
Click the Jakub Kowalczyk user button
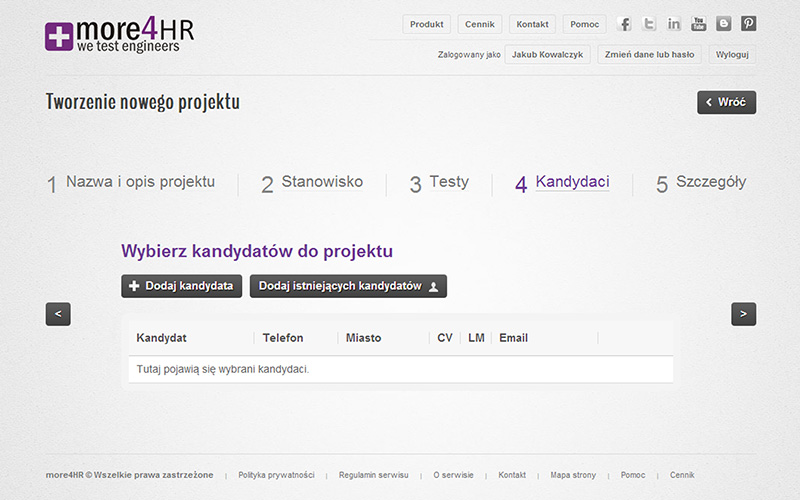(547, 55)
